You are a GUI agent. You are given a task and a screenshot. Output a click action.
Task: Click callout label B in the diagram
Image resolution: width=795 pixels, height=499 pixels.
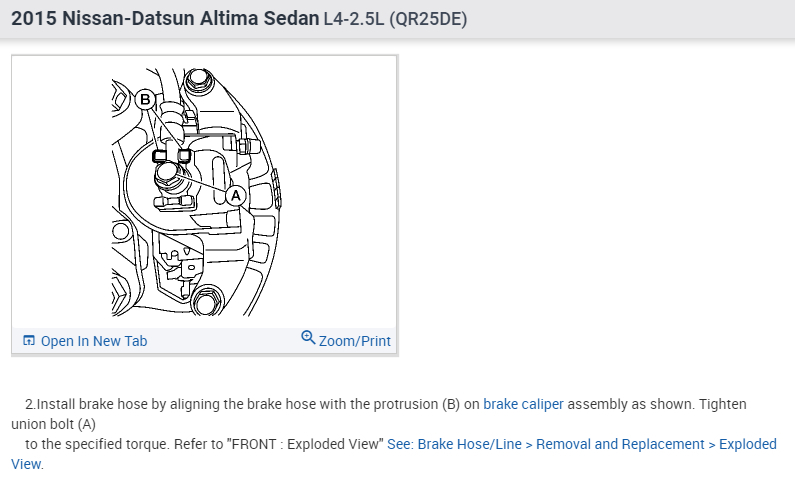[146, 99]
